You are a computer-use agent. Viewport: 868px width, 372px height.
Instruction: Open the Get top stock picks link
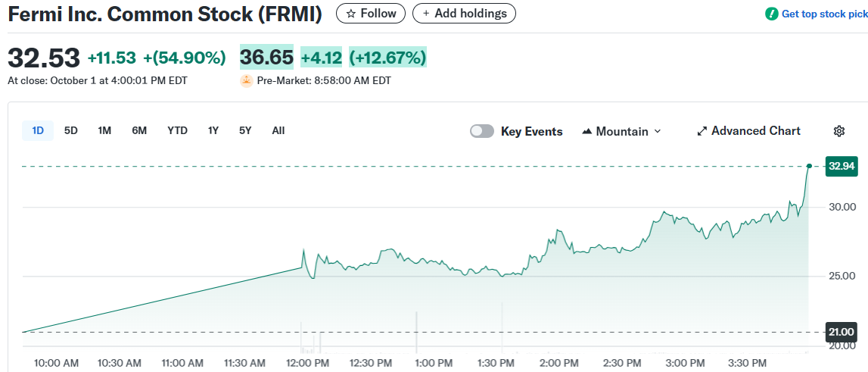[x=823, y=14]
